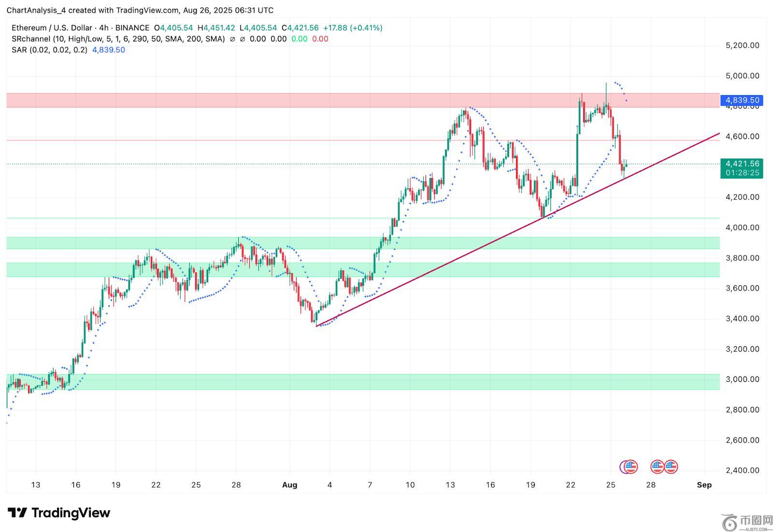
Task: Click the blue 4,839.50 SAR price label on axis
Action: (742, 100)
